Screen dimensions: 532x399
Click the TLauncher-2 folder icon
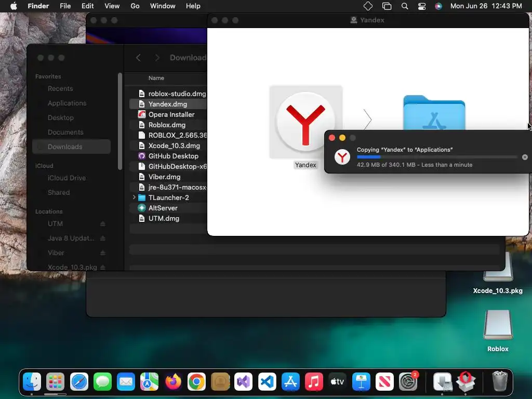coord(142,198)
